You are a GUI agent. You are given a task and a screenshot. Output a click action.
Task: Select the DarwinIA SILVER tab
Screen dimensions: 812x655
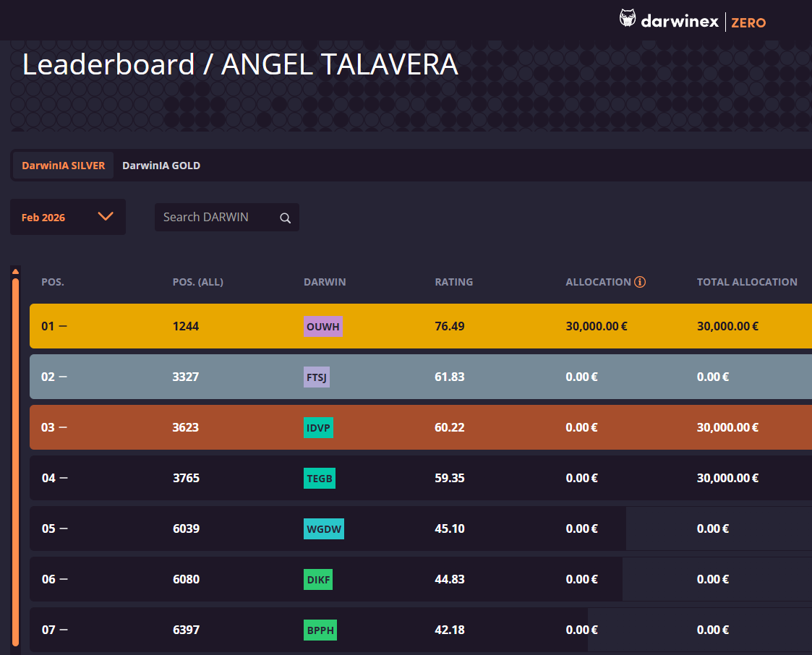pyautogui.click(x=63, y=166)
